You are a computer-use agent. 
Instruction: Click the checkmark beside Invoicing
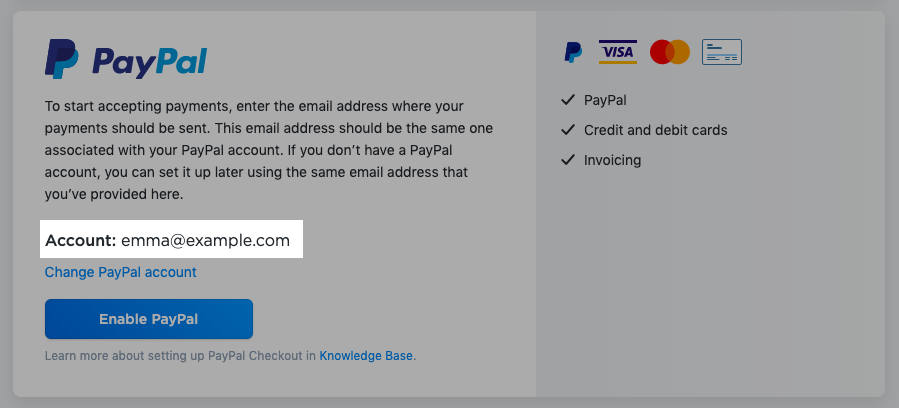[x=568, y=160]
